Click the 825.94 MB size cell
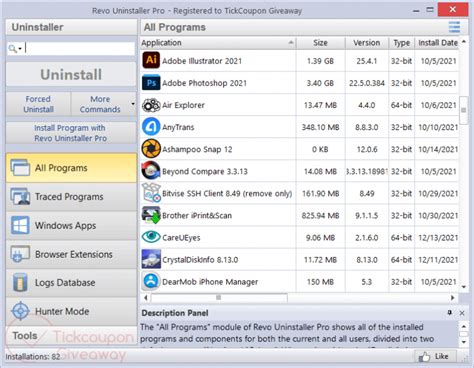The width and height of the screenshot is (474, 368). 320,216
